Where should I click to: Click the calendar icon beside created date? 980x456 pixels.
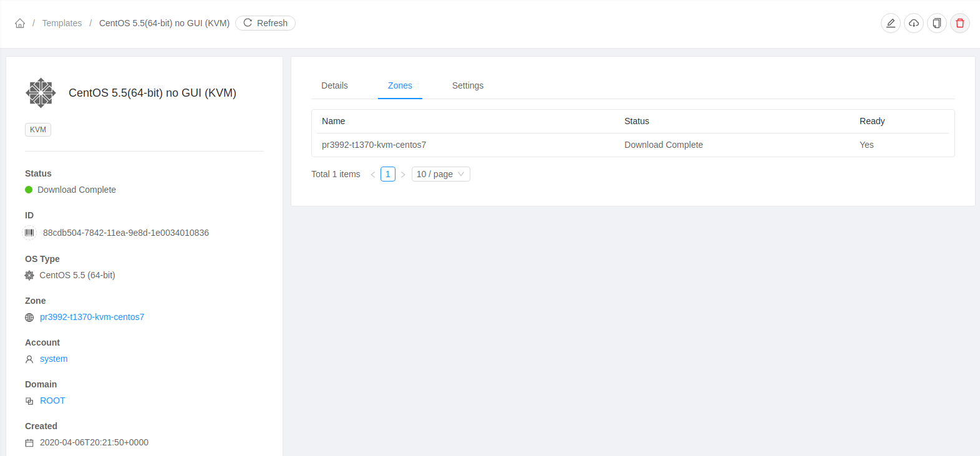(x=29, y=443)
